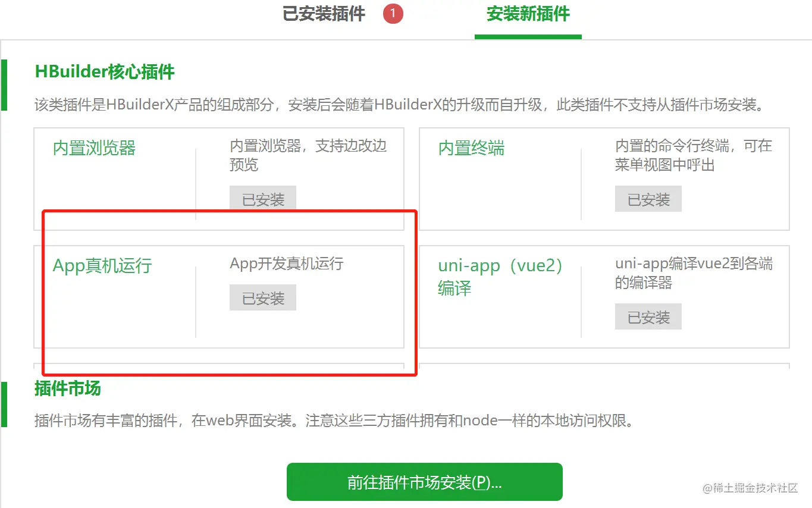The width and height of the screenshot is (812, 508).
Task: Click the description 内置浏览器，支持边改边预览
Action: (308, 155)
